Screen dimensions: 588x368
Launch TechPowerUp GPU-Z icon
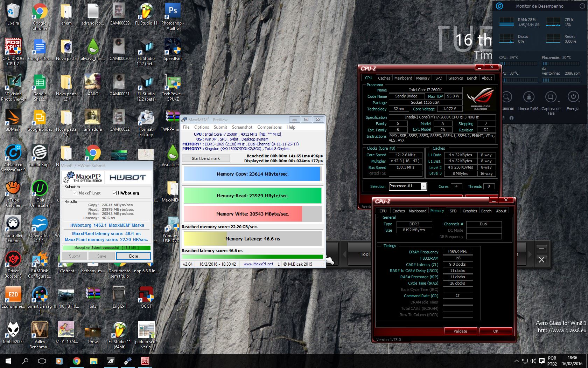173,87
